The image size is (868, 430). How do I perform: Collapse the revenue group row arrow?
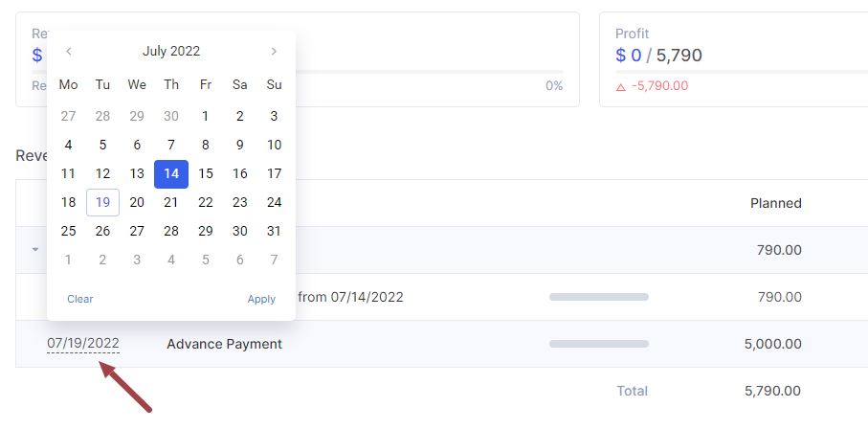coord(35,250)
